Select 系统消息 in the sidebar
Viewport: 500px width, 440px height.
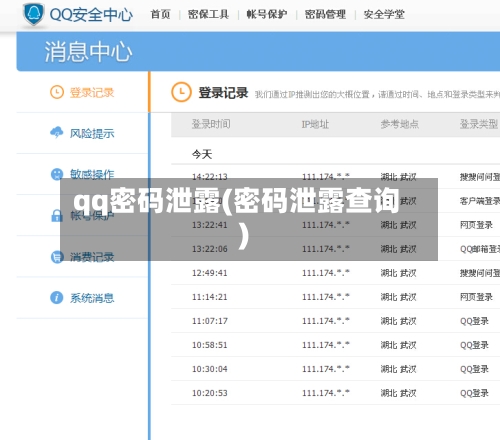pos(92,298)
